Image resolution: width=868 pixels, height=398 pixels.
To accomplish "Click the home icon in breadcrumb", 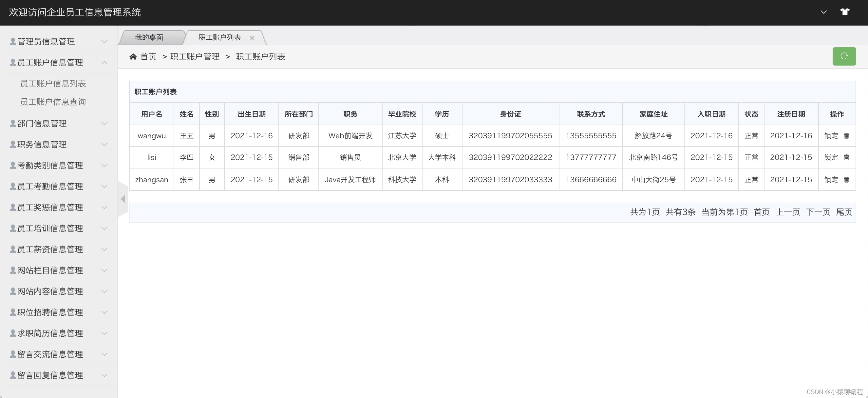I will (x=133, y=57).
